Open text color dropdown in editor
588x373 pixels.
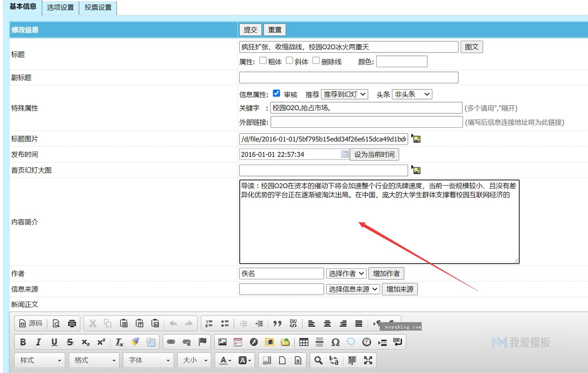(x=226, y=360)
